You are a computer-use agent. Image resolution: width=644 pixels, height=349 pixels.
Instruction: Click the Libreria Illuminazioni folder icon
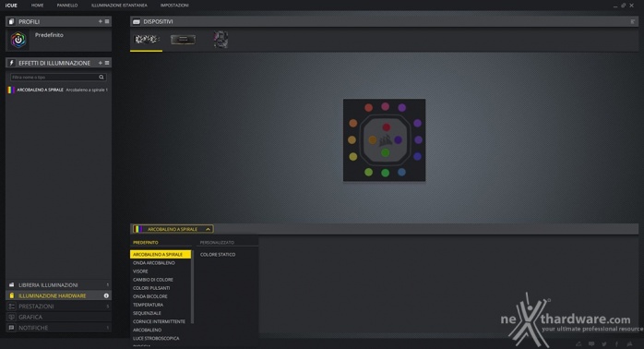click(11, 285)
